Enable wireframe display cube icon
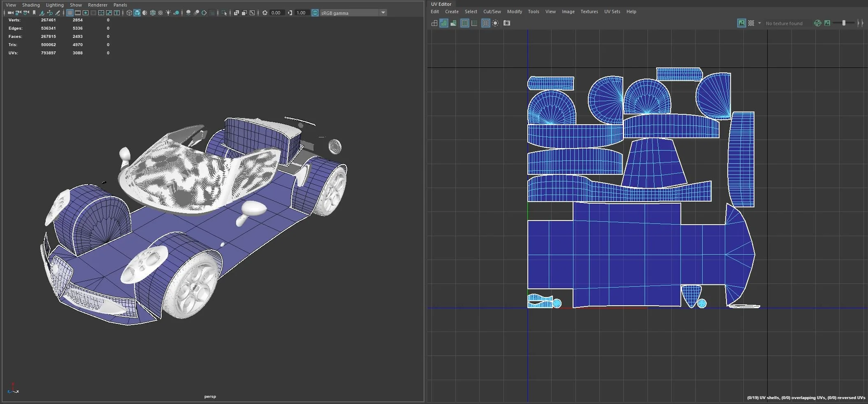 pos(129,13)
